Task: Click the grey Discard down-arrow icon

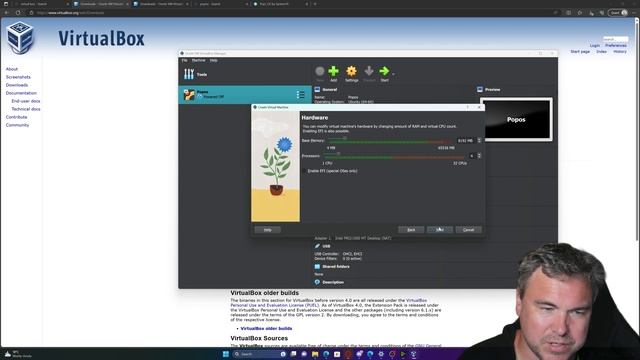Action: 369,71
